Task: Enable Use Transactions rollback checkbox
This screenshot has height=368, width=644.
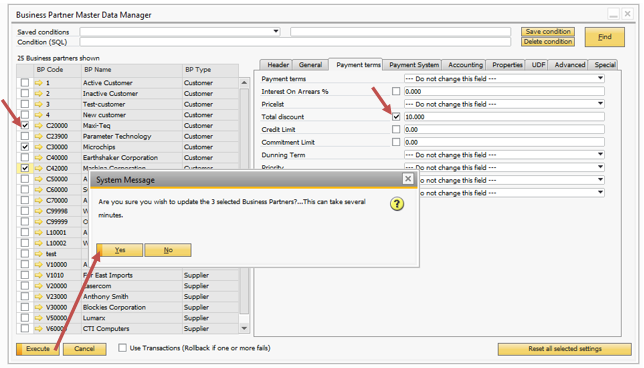Action: 122,348
